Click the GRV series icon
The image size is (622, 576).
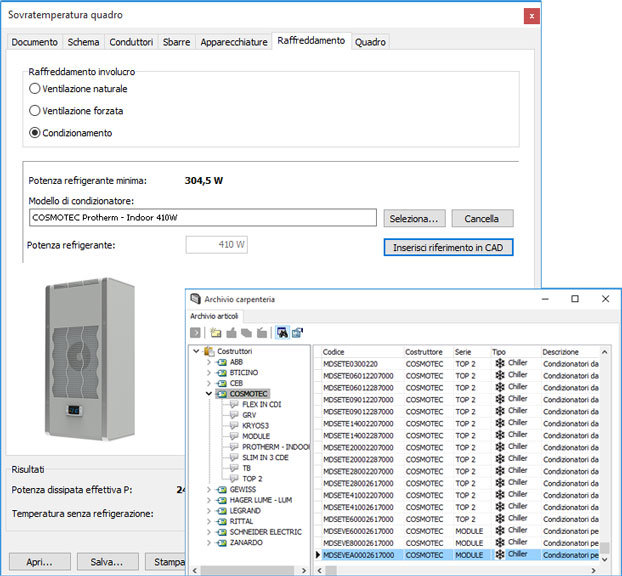234,415
